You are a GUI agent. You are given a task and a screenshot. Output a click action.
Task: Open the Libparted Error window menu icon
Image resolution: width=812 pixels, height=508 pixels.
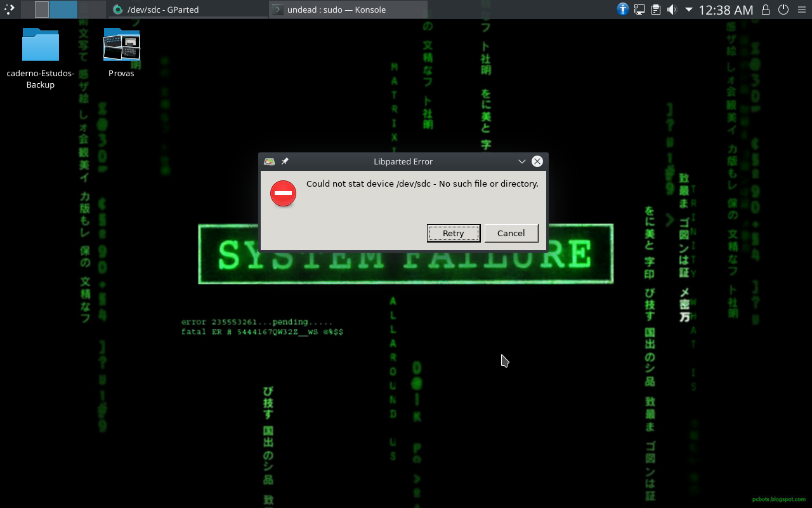coord(269,161)
